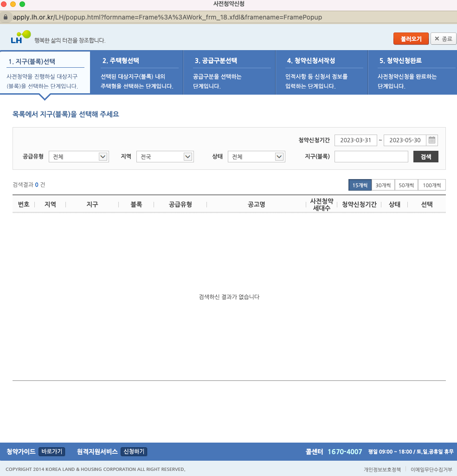Click the 종료 close button
The height and width of the screenshot is (476, 457).
tap(444, 39)
